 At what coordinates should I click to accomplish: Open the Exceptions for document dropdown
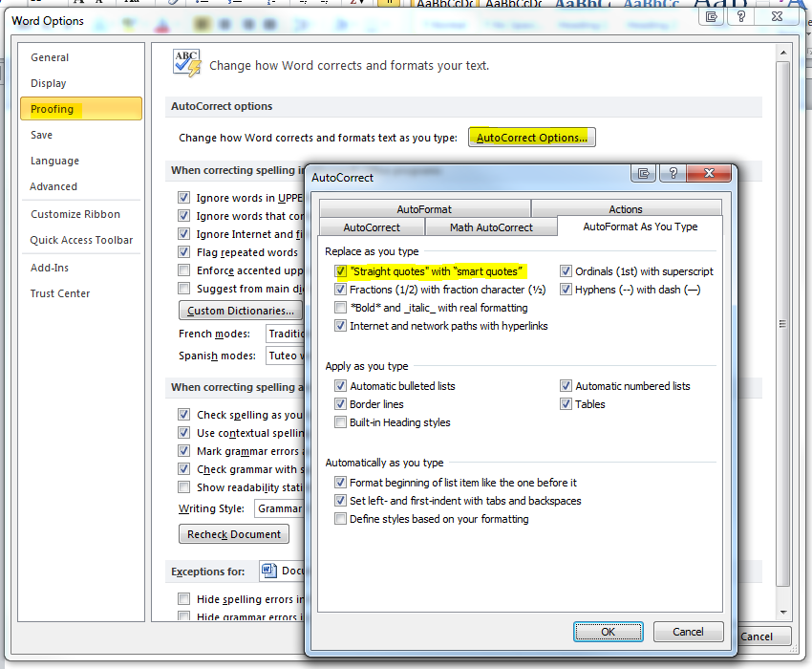[x=282, y=571]
